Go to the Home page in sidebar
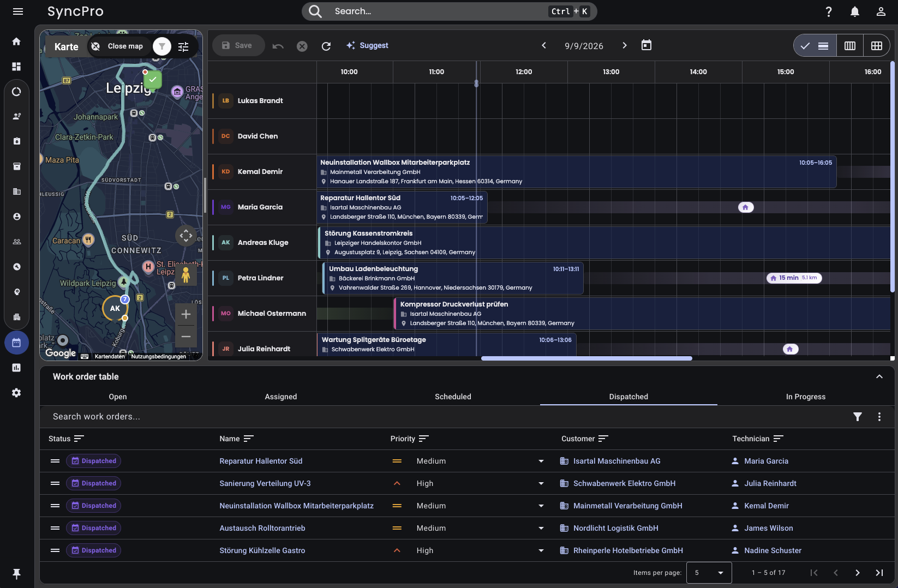The image size is (898, 588). pos(16,41)
